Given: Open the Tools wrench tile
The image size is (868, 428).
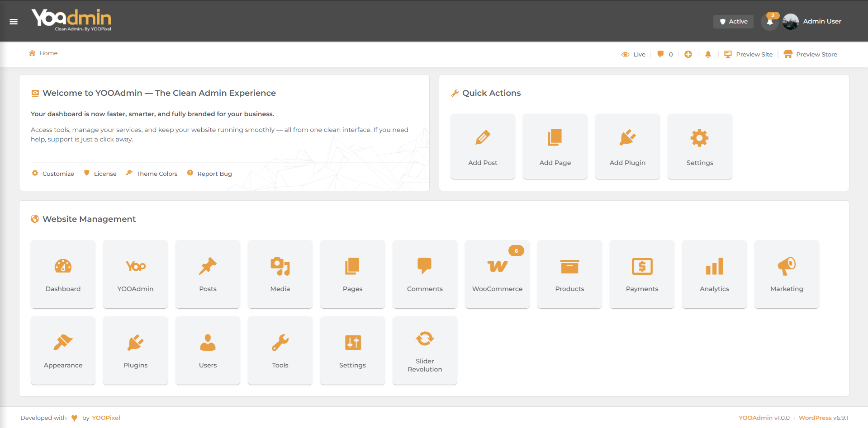Looking at the screenshot, I should click(280, 351).
